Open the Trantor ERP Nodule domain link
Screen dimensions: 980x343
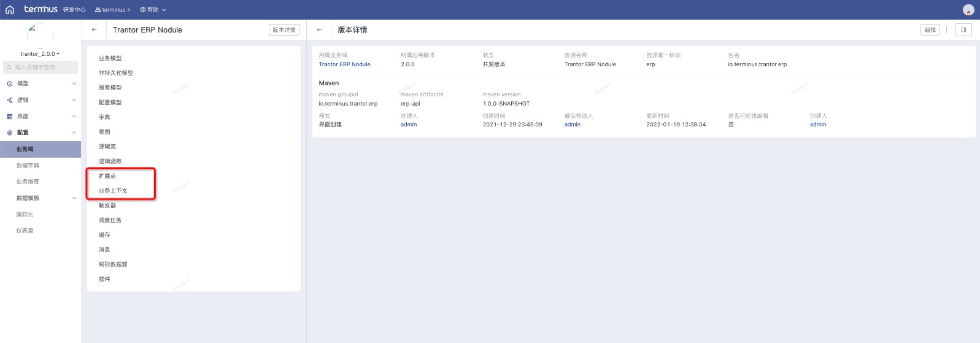(x=344, y=64)
